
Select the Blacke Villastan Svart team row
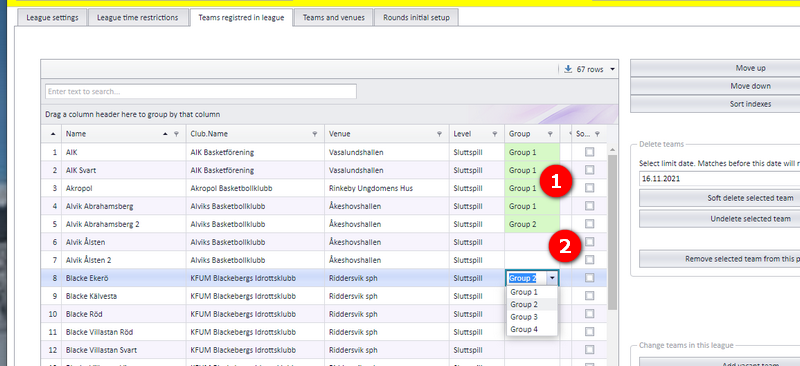324,350
